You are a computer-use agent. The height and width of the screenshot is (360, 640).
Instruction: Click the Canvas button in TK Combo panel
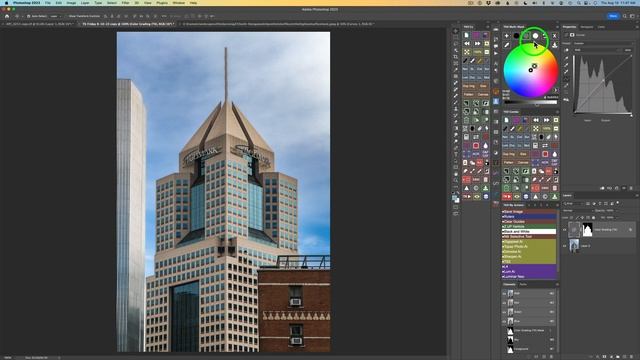click(x=523, y=162)
